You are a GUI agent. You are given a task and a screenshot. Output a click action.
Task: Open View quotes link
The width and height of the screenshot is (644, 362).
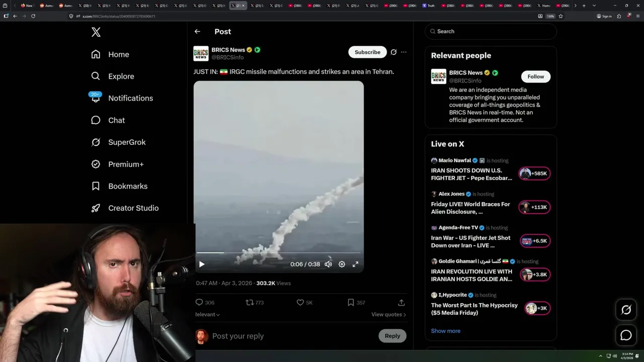388,314
